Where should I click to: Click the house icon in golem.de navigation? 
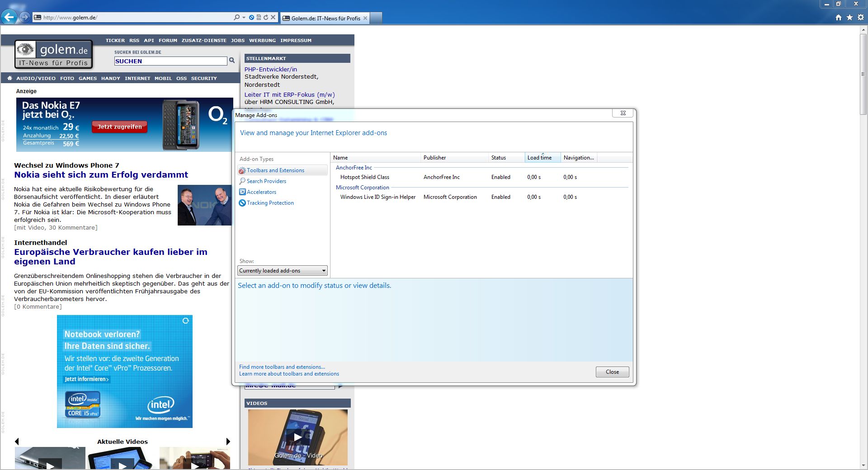(x=9, y=78)
